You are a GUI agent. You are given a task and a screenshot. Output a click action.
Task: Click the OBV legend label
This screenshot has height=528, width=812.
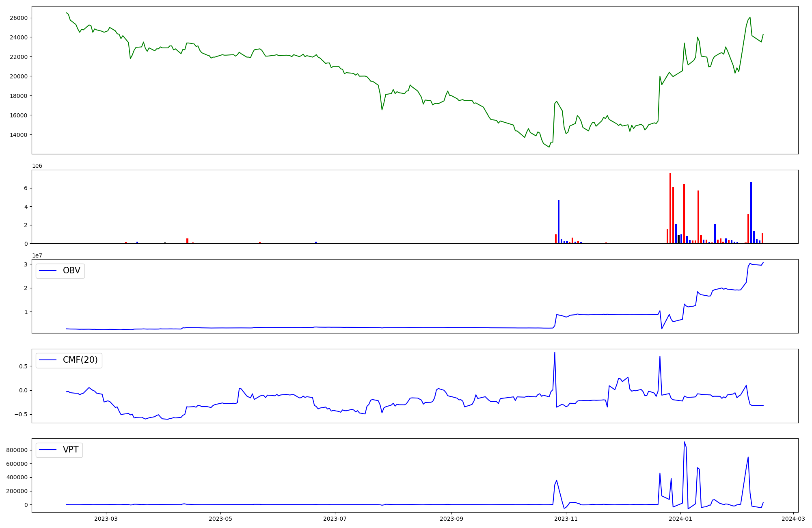(71, 270)
